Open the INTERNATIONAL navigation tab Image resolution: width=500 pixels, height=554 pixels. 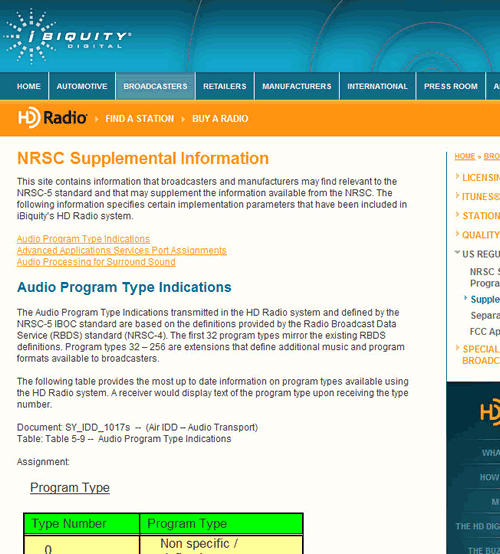(x=377, y=86)
